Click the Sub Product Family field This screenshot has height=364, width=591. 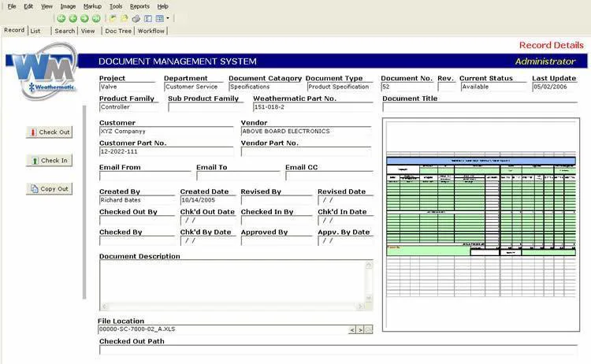click(206, 107)
